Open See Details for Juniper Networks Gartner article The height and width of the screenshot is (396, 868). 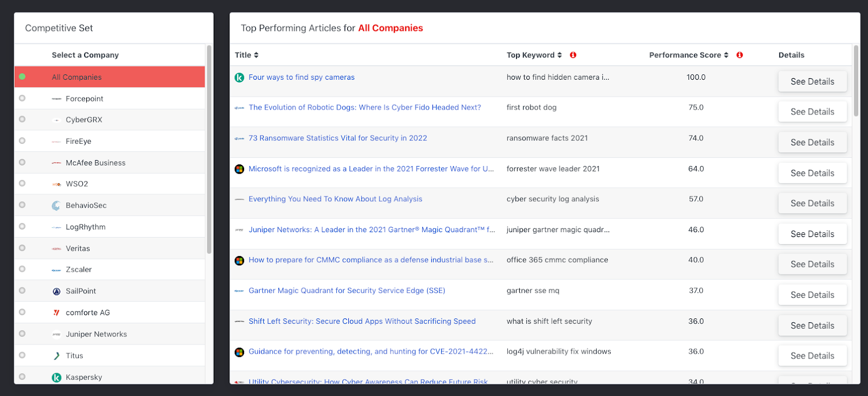pyautogui.click(x=812, y=234)
